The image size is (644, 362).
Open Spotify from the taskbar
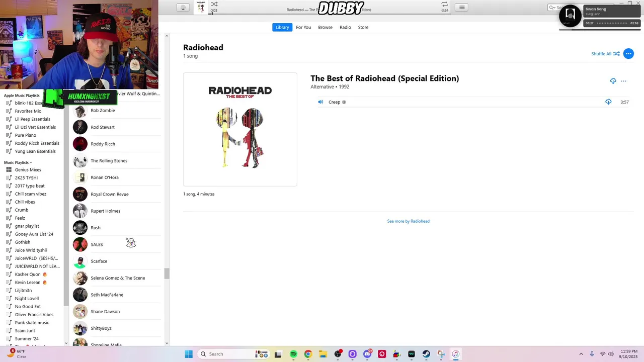click(x=293, y=354)
